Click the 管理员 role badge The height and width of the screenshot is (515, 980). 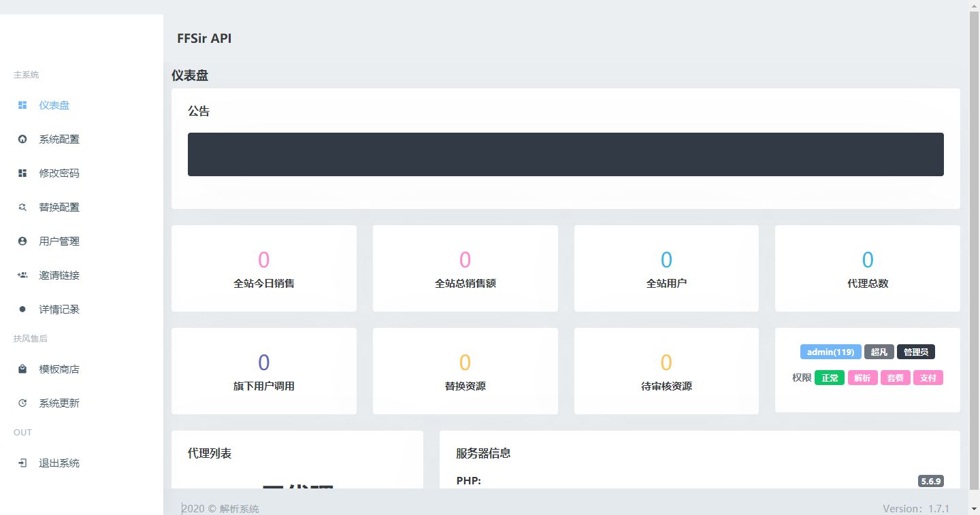(x=915, y=352)
